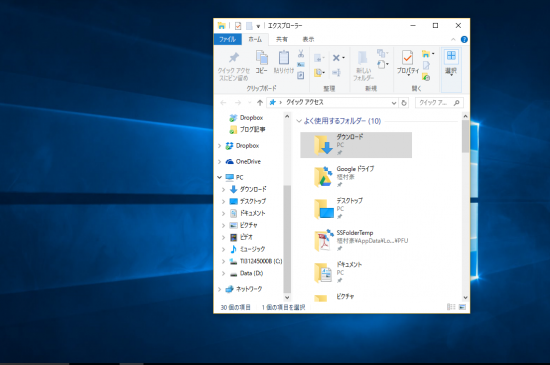Expand ダウンロード under PC in tree
The width and height of the screenshot is (550, 365).
pos(224,190)
